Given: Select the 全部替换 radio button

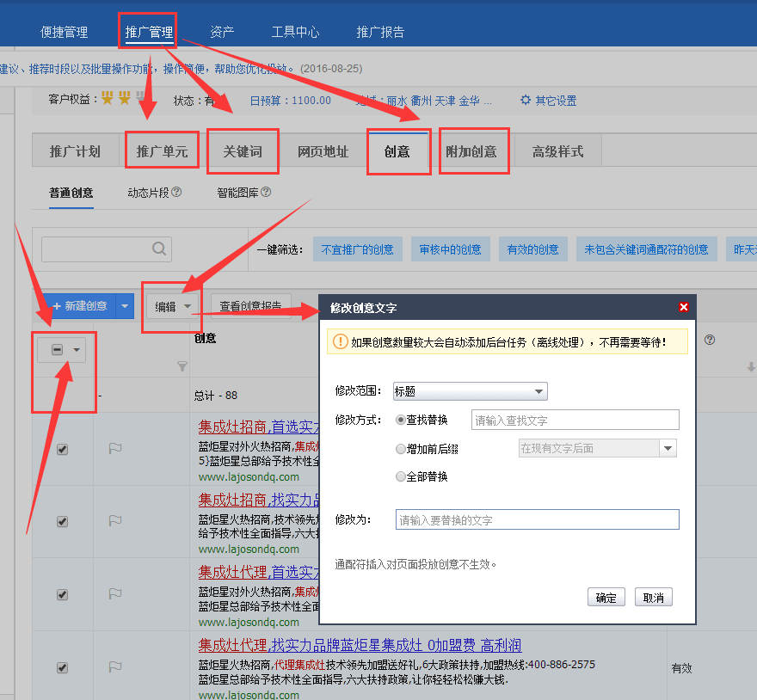Looking at the screenshot, I should (400, 476).
